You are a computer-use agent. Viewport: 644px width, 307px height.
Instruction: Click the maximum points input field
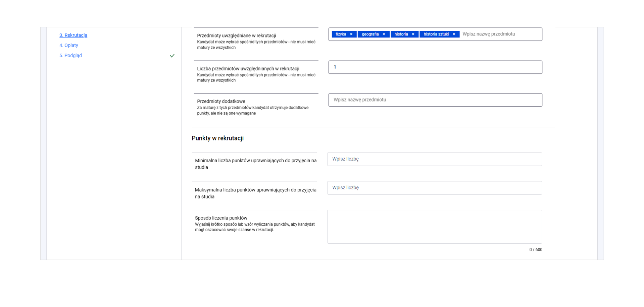[x=434, y=188]
